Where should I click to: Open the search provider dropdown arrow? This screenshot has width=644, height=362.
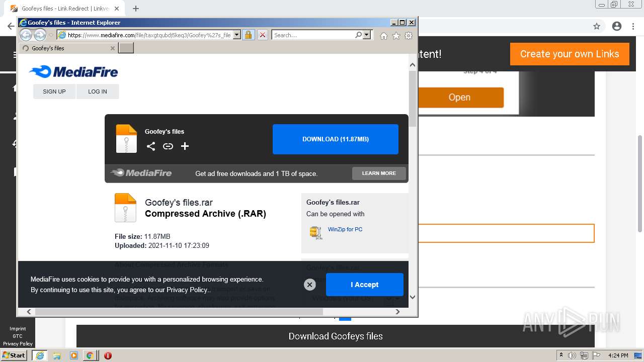[x=367, y=35]
